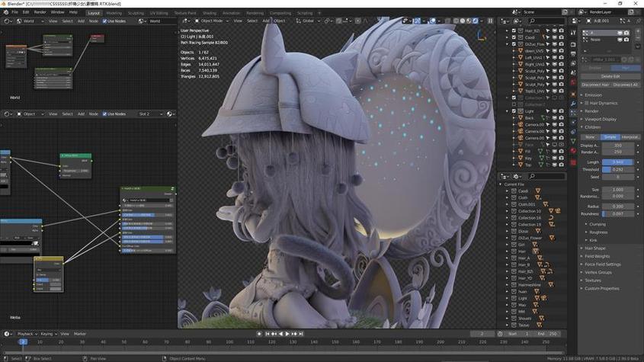Open the Material properties tab icon

tap(573, 151)
